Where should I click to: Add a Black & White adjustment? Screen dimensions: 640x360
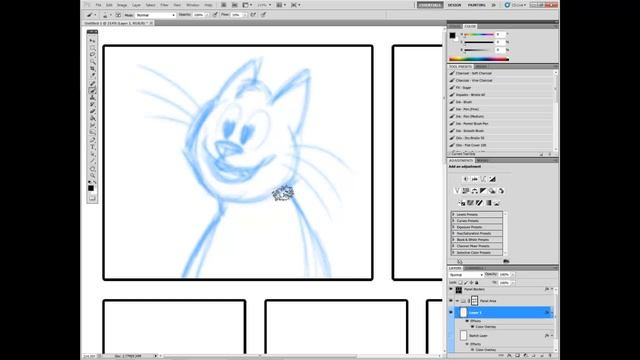coord(483,191)
